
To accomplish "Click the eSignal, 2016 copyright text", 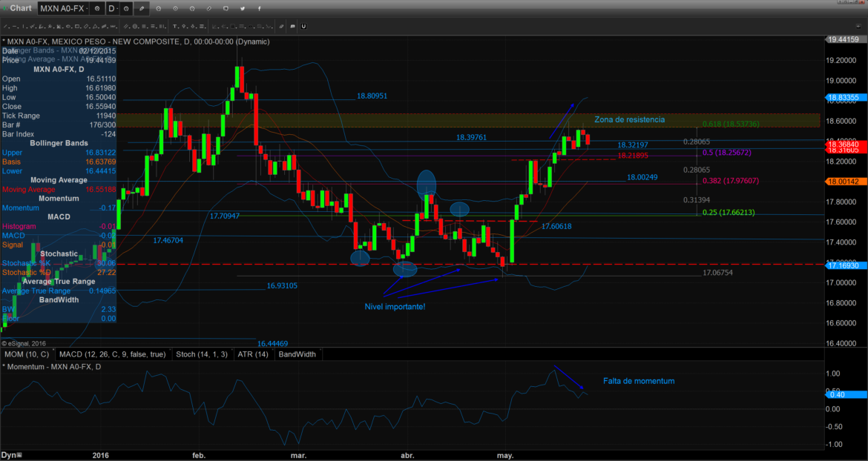I will point(24,343).
